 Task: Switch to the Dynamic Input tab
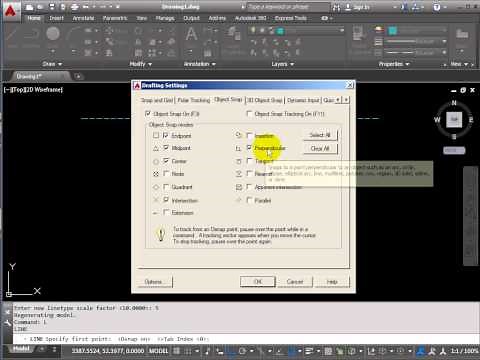coord(303,100)
